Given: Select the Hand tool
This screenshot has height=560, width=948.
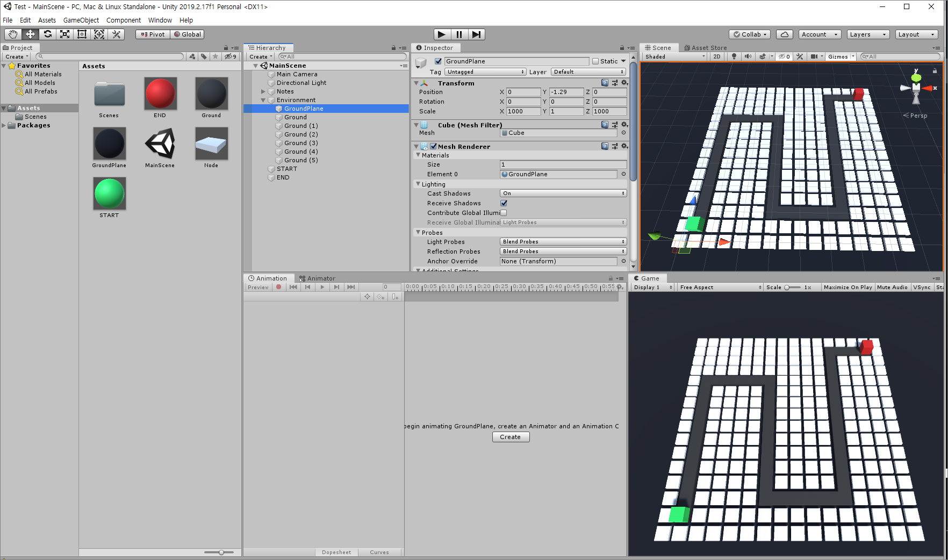Looking at the screenshot, I should click(x=13, y=34).
